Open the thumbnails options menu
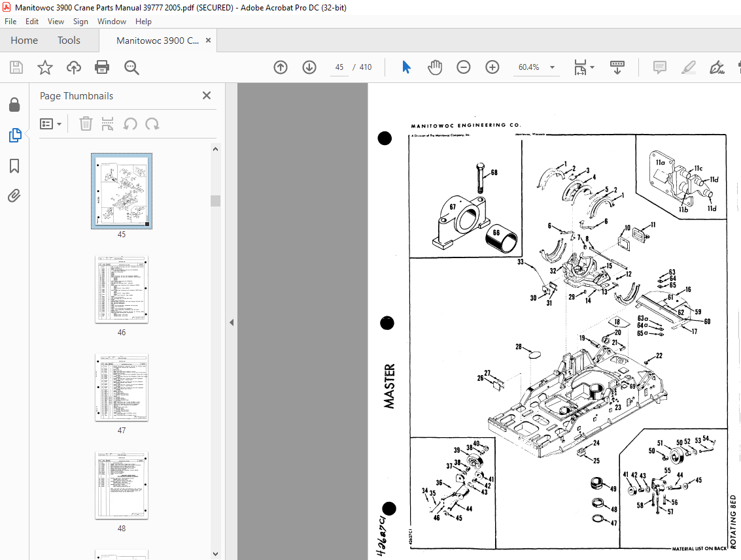This screenshot has height=560, width=741. coord(50,124)
